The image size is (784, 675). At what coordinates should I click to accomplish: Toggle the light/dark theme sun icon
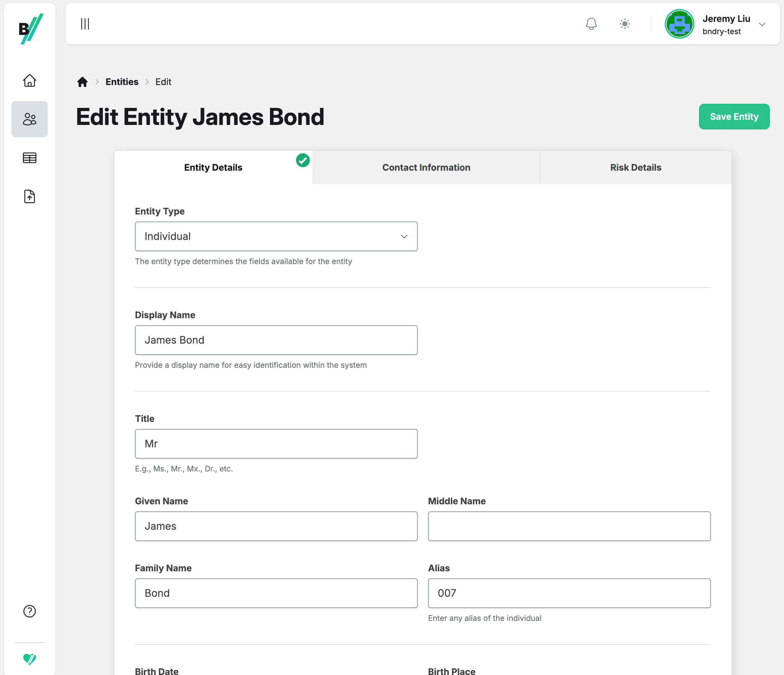625,24
